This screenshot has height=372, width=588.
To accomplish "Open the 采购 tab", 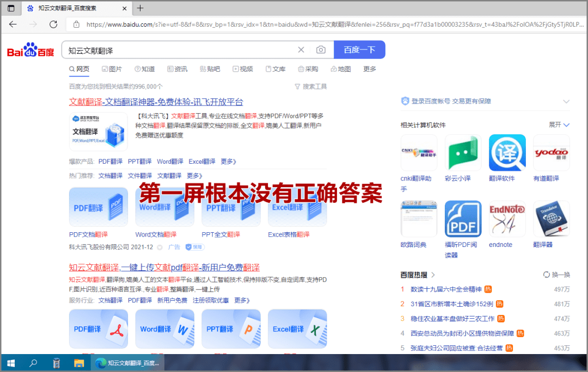I will click(x=308, y=69).
